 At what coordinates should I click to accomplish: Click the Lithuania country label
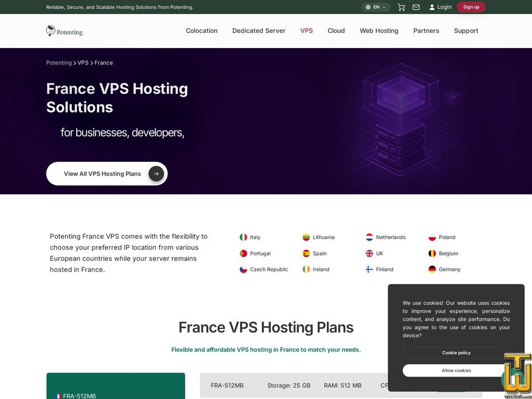[324, 237]
